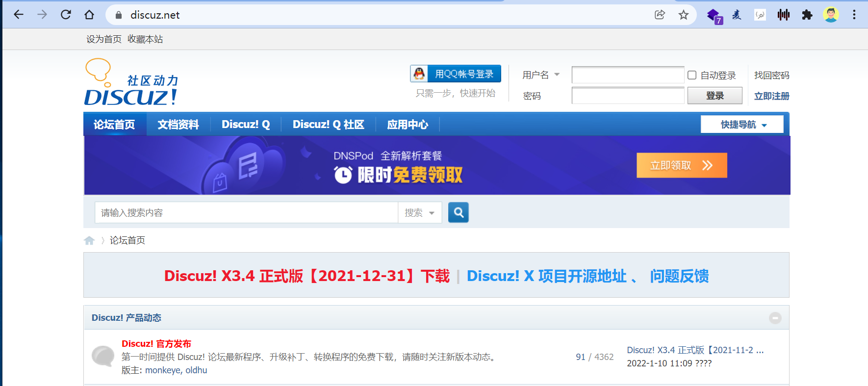
Task: Log in using 用QQ帐号登录 button
Action: click(456, 74)
